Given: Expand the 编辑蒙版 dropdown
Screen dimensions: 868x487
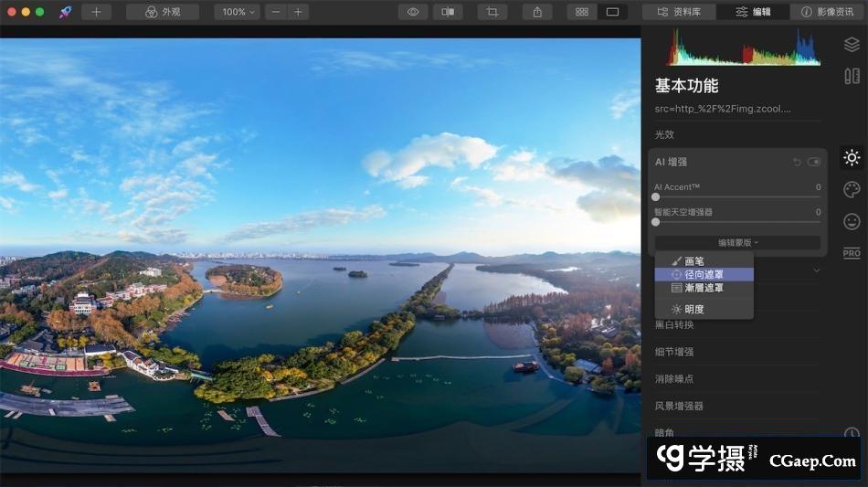Looking at the screenshot, I should (x=737, y=243).
